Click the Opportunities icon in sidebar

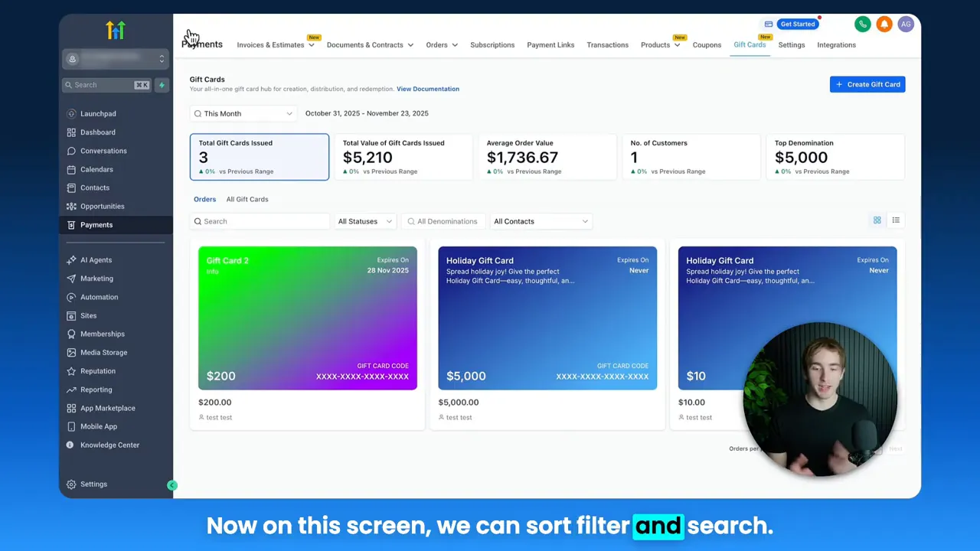click(71, 206)
